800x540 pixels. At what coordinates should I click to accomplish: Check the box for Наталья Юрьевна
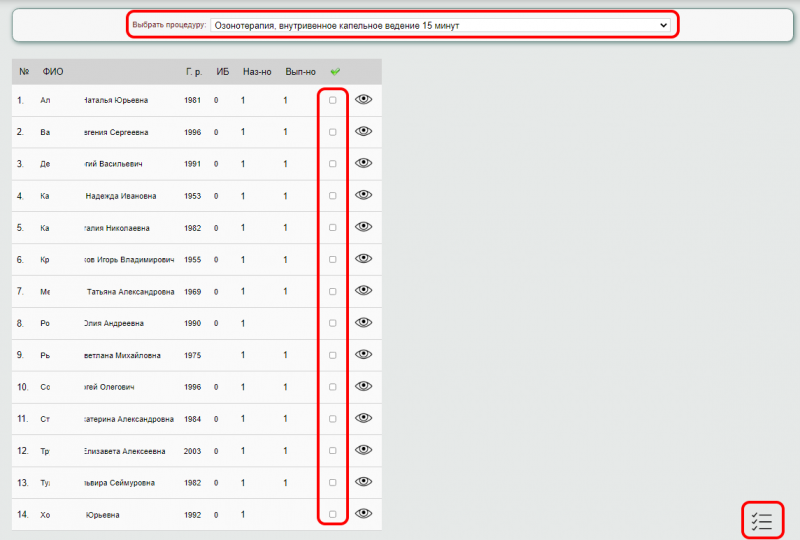[x=333, y=100]
